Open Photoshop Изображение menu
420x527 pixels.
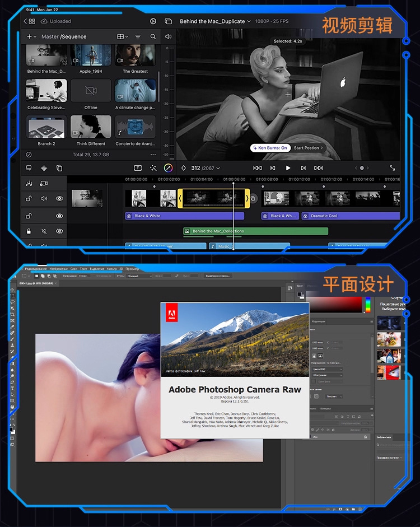coord(59,269)
